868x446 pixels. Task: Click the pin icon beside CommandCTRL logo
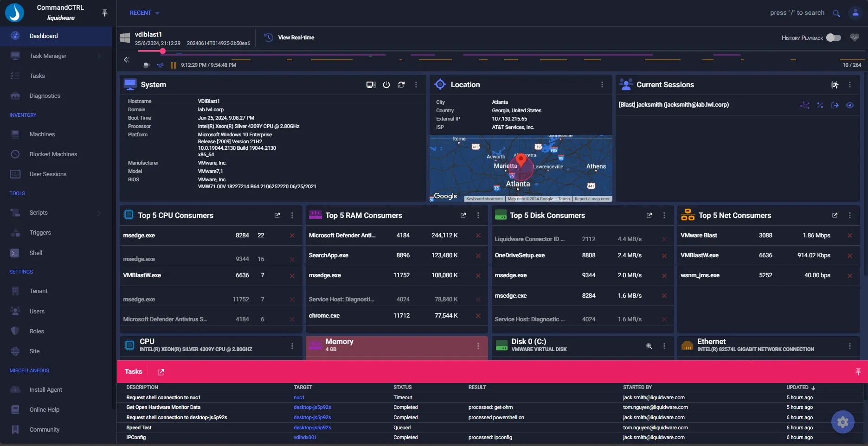coord(104,13)
